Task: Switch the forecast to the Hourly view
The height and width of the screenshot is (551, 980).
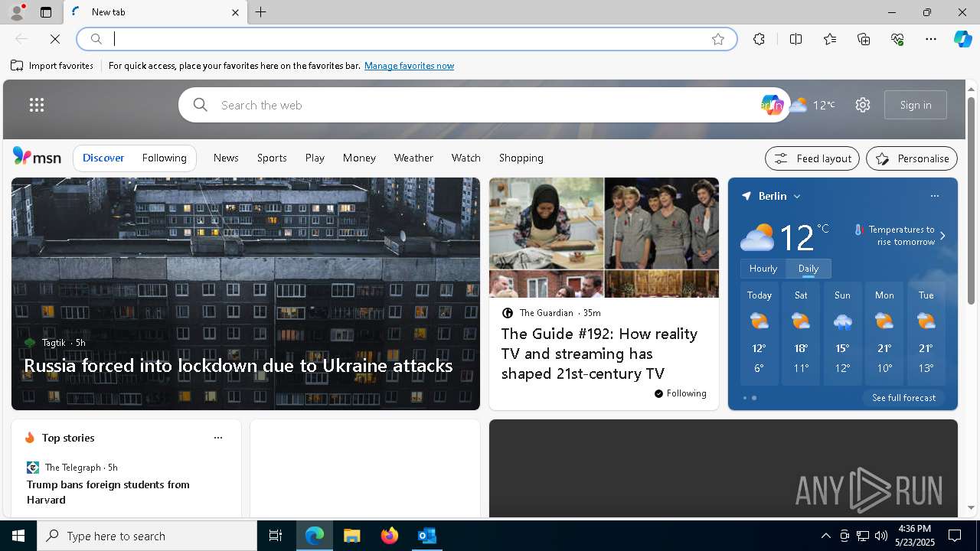Action: [x=763, y=269]
